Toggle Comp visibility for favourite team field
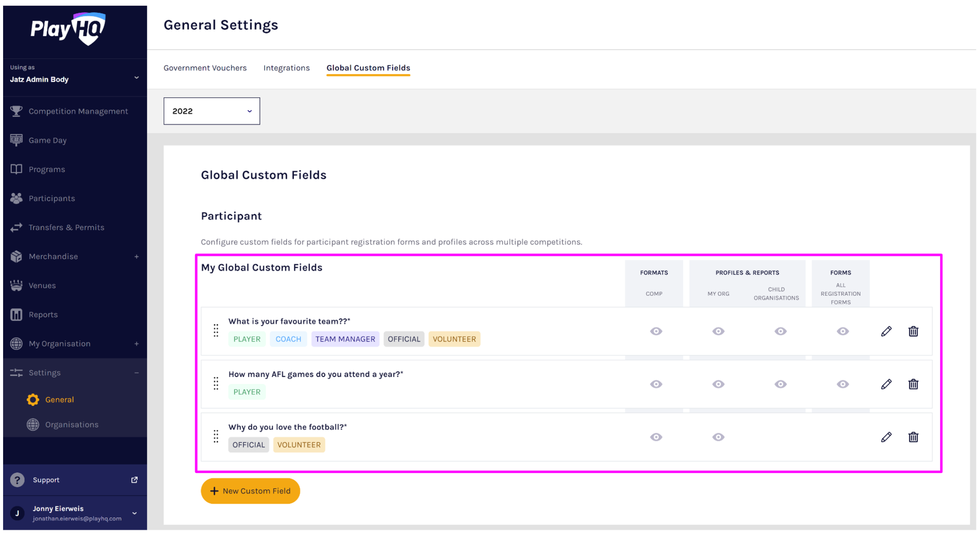 (x=656, y=331)
